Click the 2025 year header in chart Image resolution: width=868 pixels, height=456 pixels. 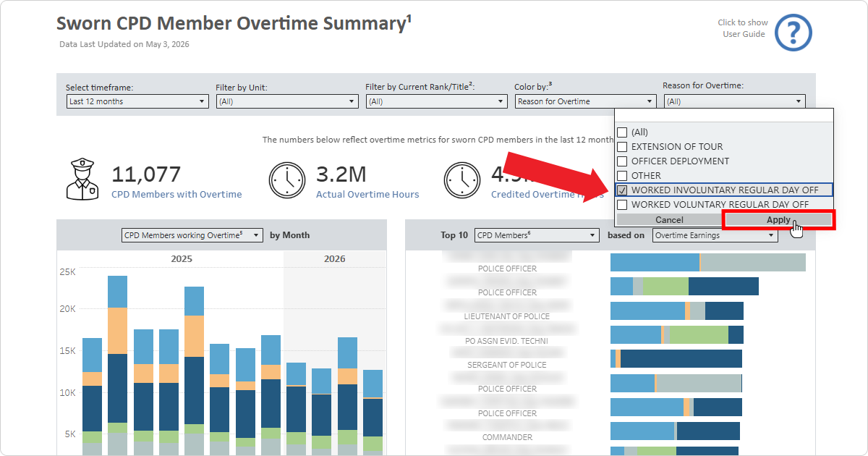pos(182,258)
